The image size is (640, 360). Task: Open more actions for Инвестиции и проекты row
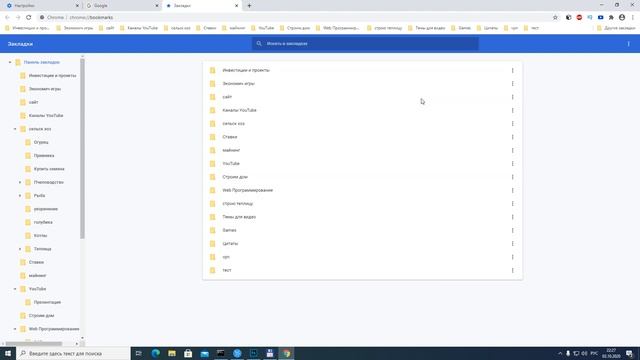click(513, 71)
